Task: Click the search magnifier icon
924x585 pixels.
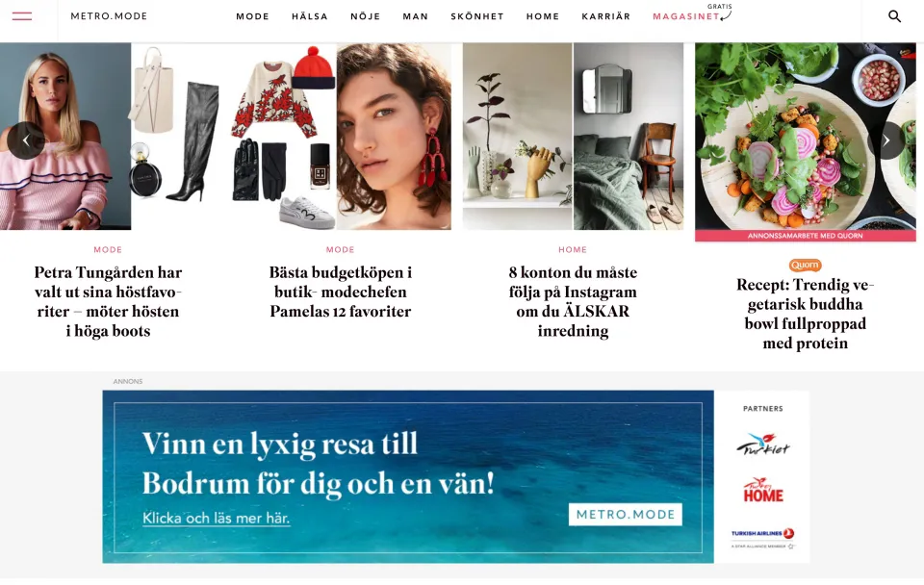Action: coord(894,16)
